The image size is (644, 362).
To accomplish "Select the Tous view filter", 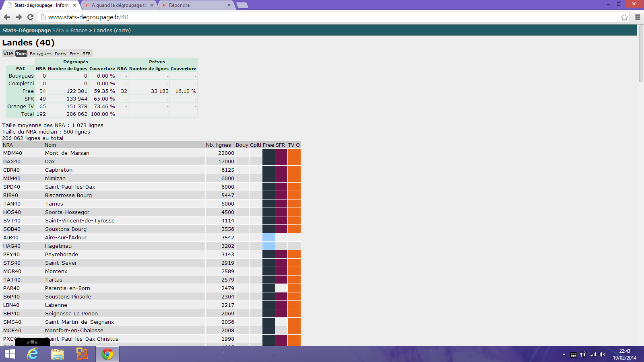I will [21, 53].
